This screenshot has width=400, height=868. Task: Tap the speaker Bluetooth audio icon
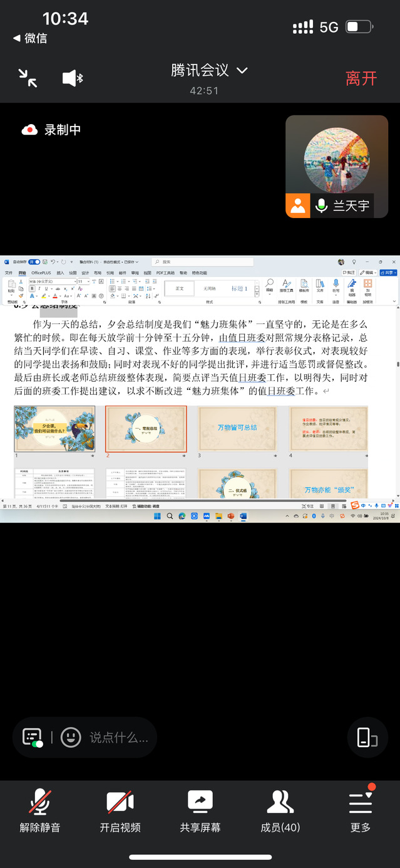73,78
